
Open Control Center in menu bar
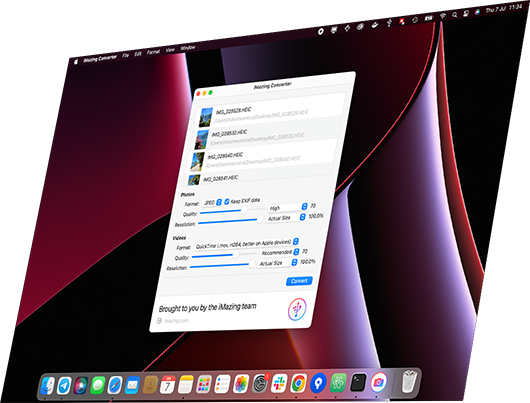pos(466,13)
